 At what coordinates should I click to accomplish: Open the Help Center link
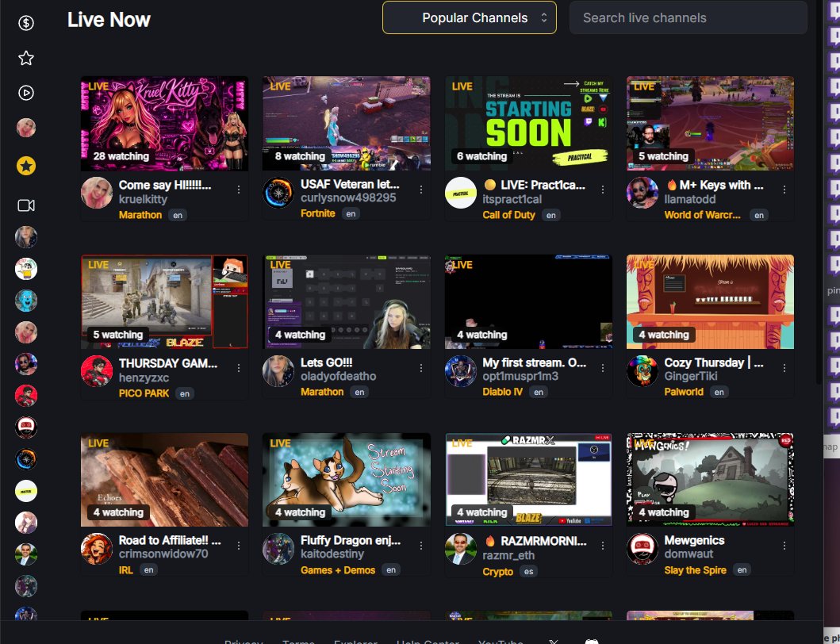427,641
